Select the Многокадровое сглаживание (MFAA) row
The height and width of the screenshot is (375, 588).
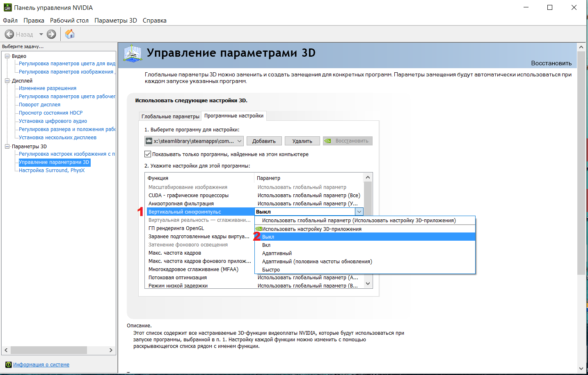point(200,269)
